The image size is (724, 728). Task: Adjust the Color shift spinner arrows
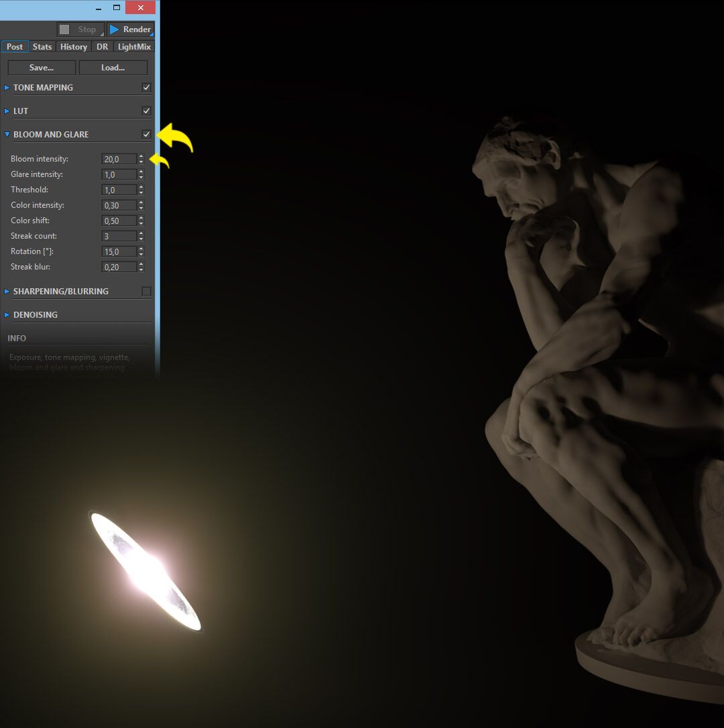point(141,221)
